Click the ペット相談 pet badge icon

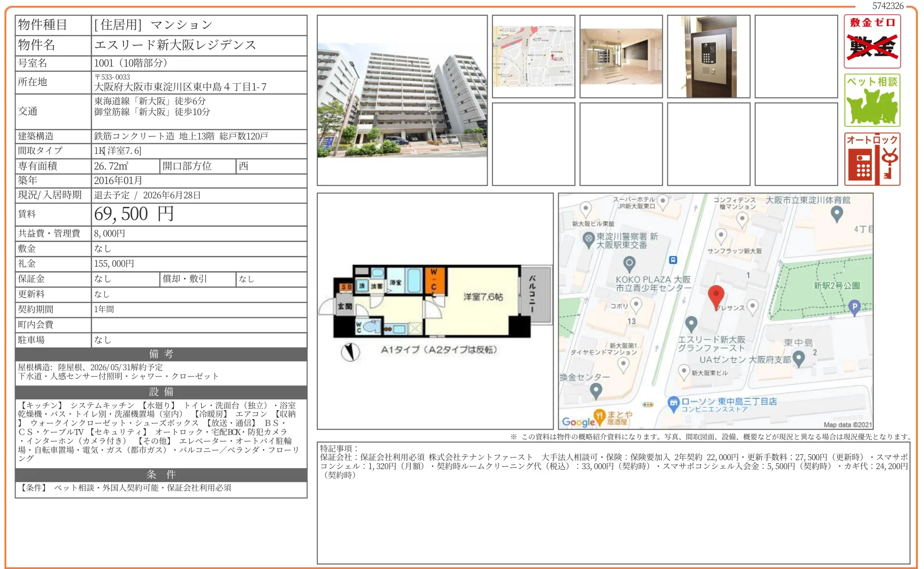[872, 101]
